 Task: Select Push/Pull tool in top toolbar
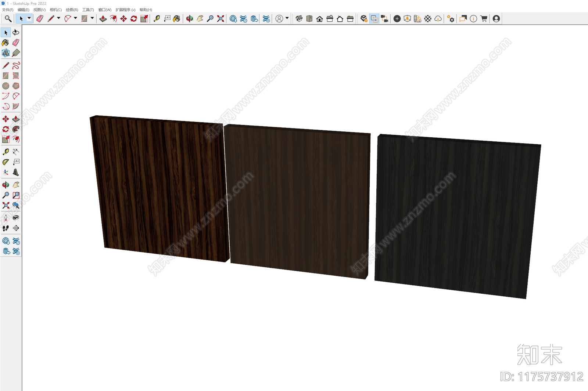(103, 18)
